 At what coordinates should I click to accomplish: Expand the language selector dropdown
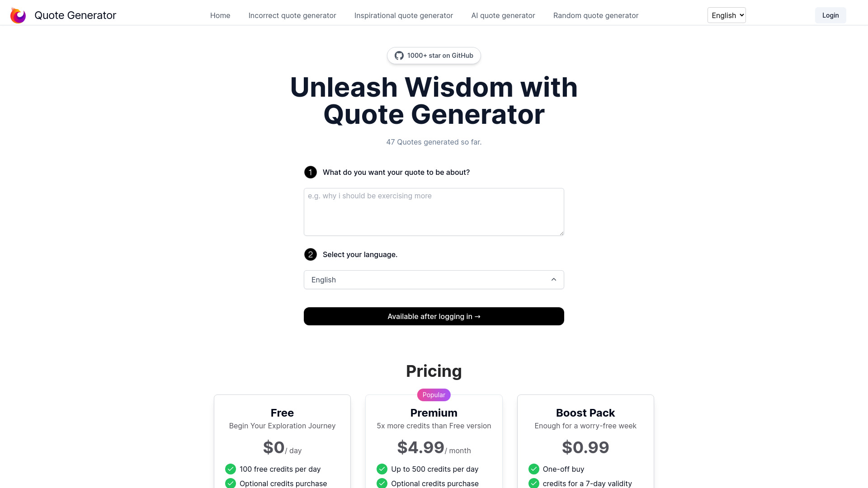coord(434,279)
